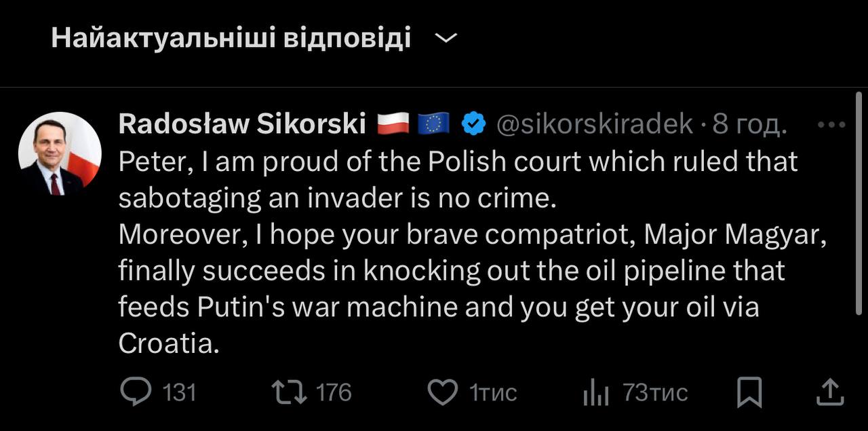Repost the tweet using the retweet arrows icon

289,392
